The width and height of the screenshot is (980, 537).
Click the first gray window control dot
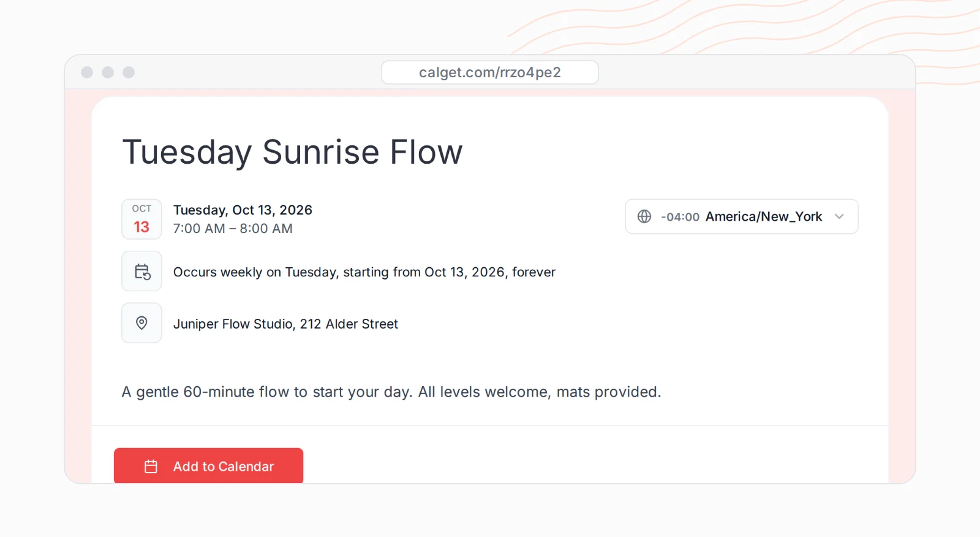tap(87, 72)
